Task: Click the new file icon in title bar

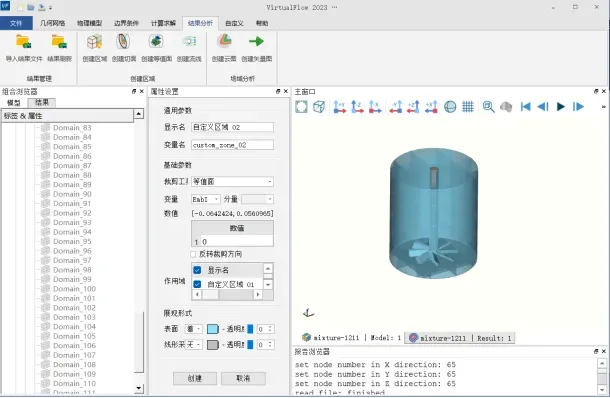Action: coord(20,7)
